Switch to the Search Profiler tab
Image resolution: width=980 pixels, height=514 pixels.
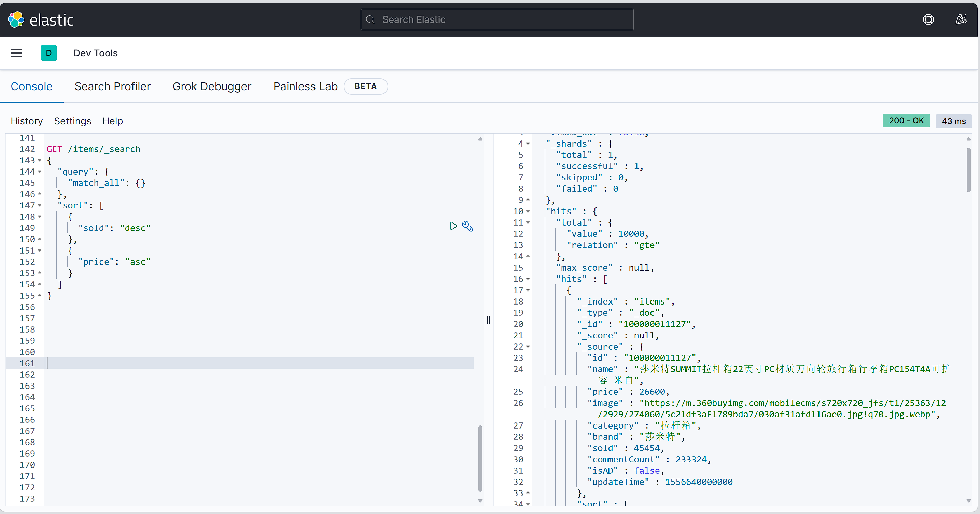(x=113, y=86)
